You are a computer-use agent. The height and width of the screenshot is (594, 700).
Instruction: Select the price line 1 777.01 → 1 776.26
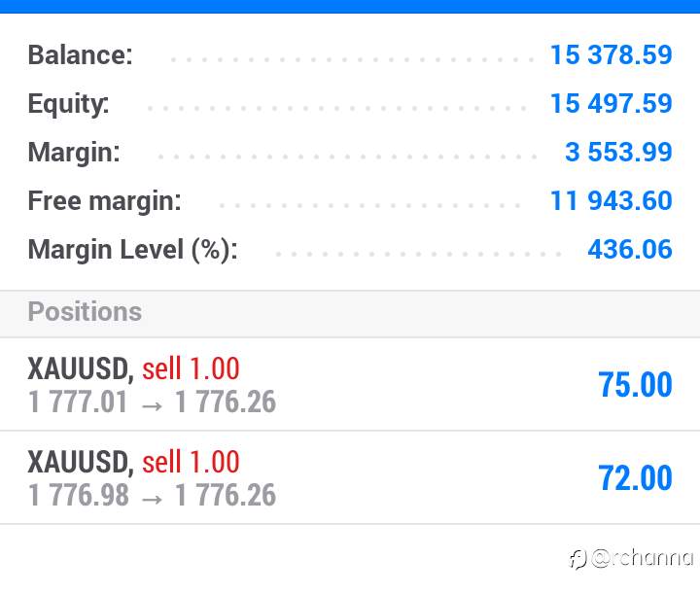coord(152,402)
